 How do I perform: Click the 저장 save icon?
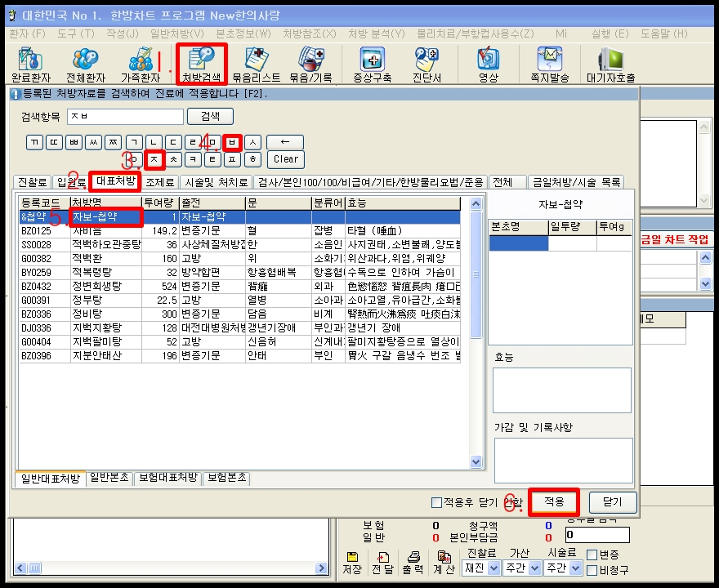352,562
